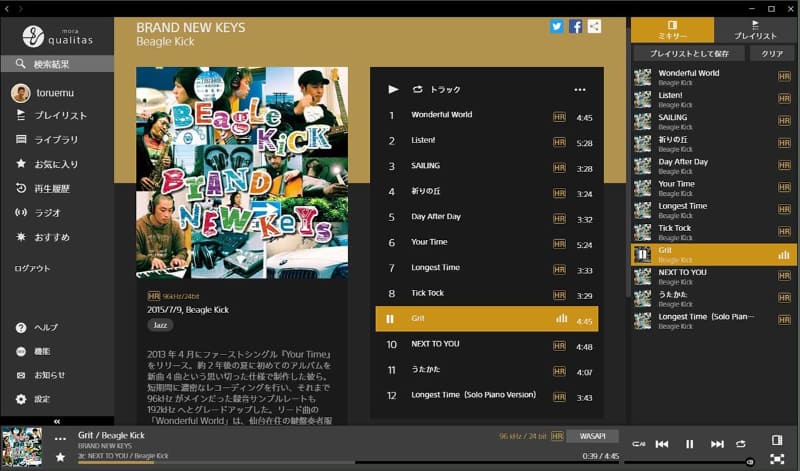Share album on Twitter

pyautogui.click(x=557, y=27)
